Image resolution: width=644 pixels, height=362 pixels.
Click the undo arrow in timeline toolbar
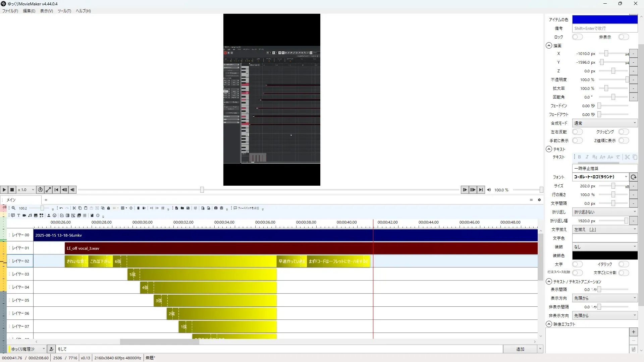[x=61, y=208]
